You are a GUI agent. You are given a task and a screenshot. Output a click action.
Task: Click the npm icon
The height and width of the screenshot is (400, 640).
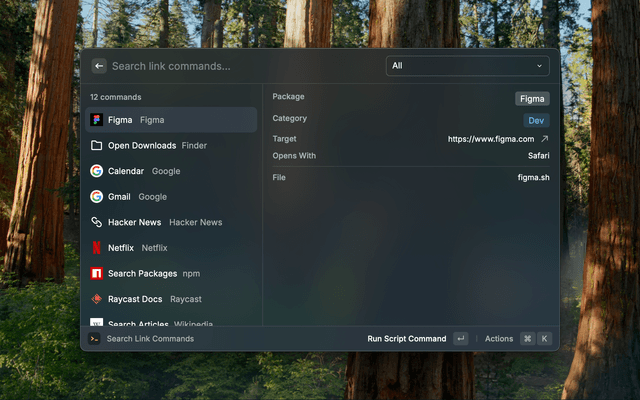pos(96,273)
